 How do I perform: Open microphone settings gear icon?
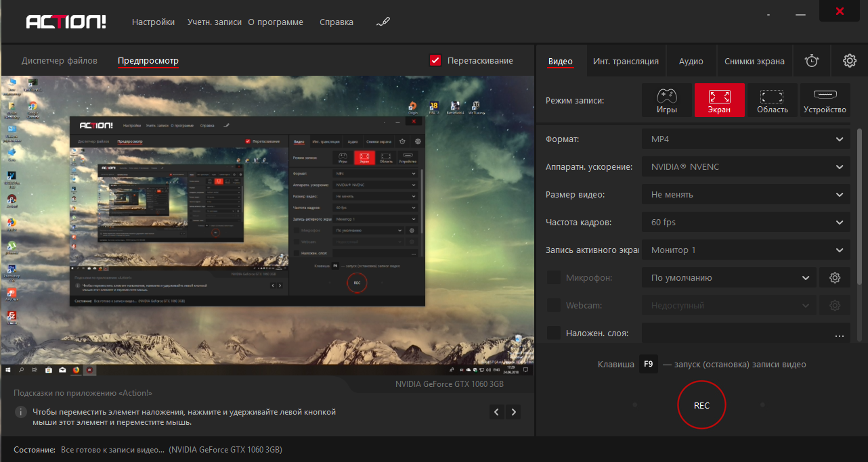pos(835,278)
